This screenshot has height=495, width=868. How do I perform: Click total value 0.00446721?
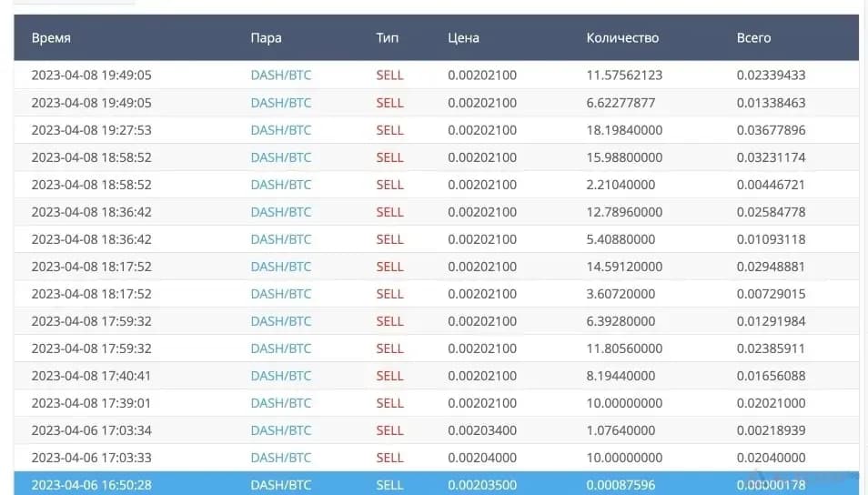point(771,185)
